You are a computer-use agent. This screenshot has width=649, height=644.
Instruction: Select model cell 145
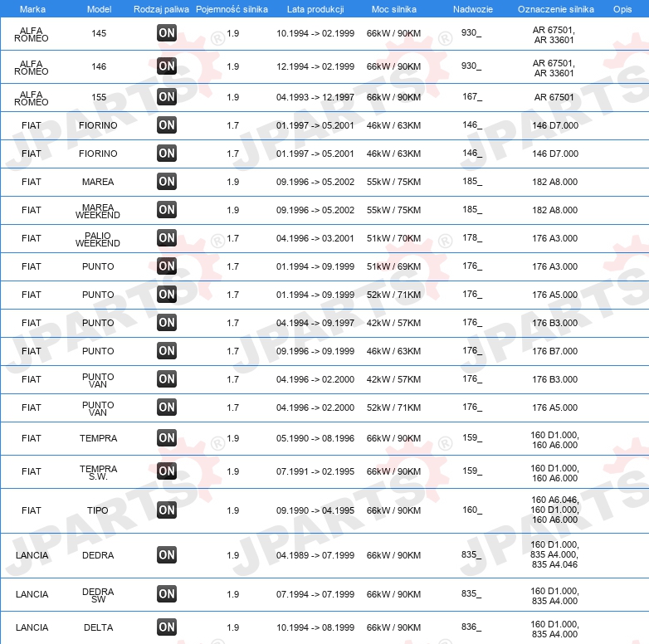coord(99,33)
